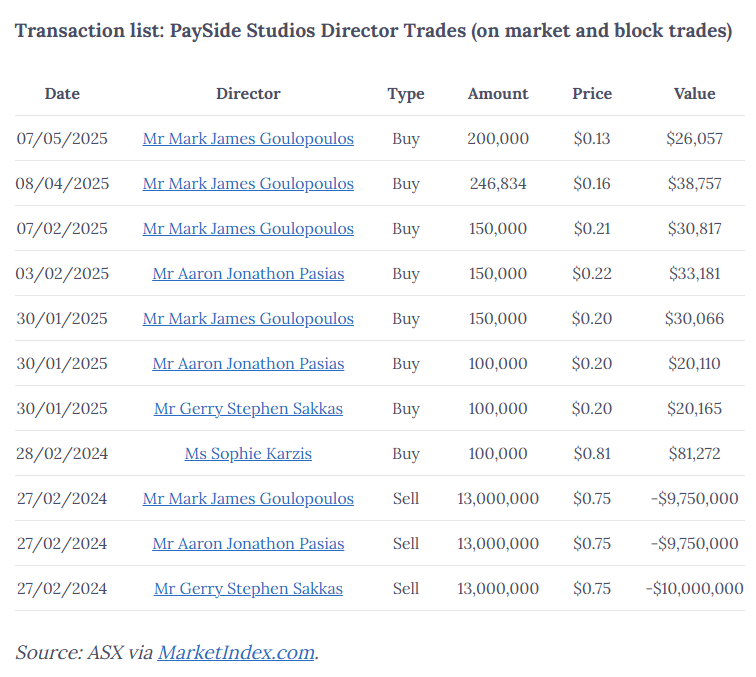Visit the MarketIndex.com source link
756x677 pixels.
[x=236, y=653]
